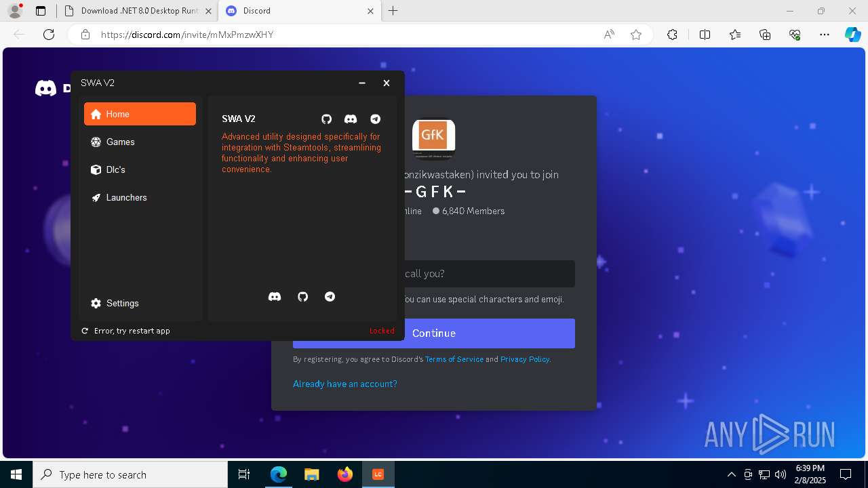868x488 pixels.
Task: Refresh the current page
Action: tap(49, 35)
